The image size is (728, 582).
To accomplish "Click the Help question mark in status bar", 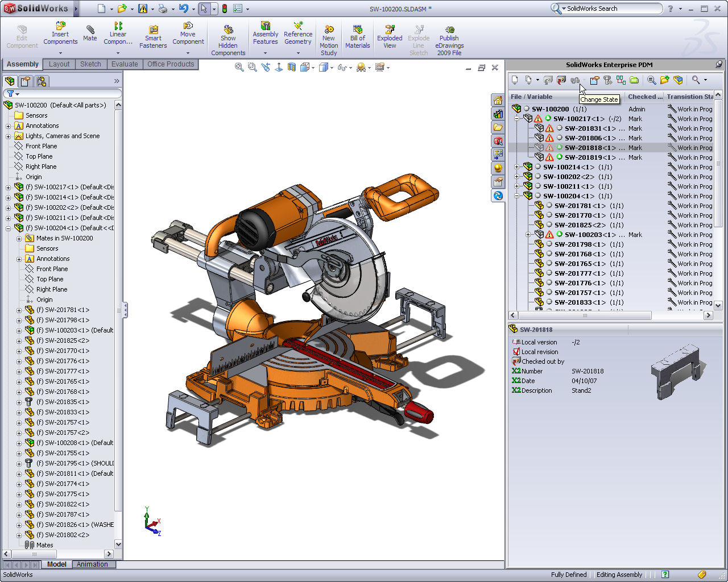I will tap(665, 575).
